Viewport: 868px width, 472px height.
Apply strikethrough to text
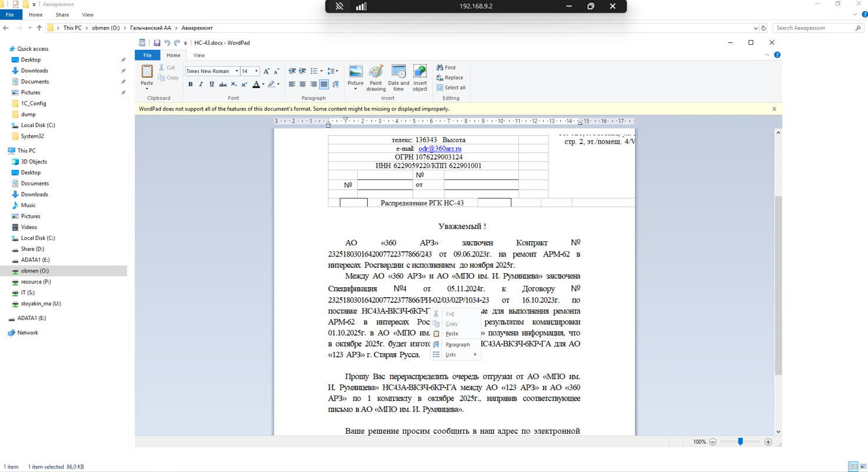(x=222, y=85)
